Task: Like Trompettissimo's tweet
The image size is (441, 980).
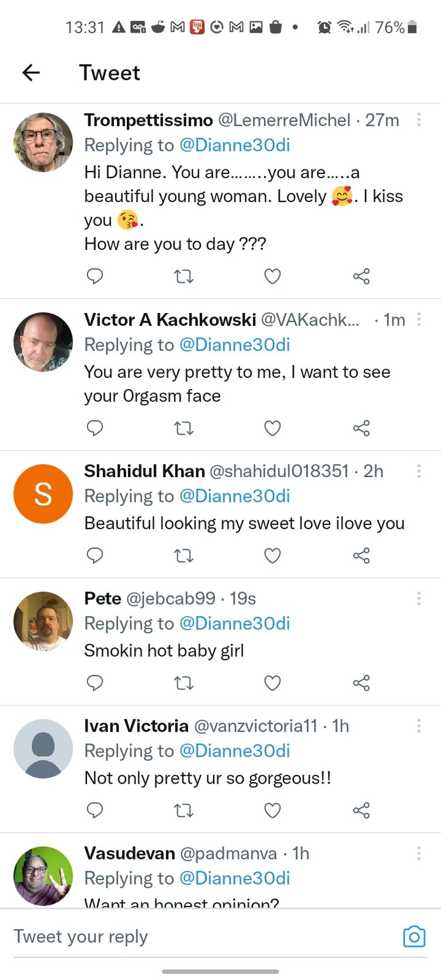Action: 273,276
